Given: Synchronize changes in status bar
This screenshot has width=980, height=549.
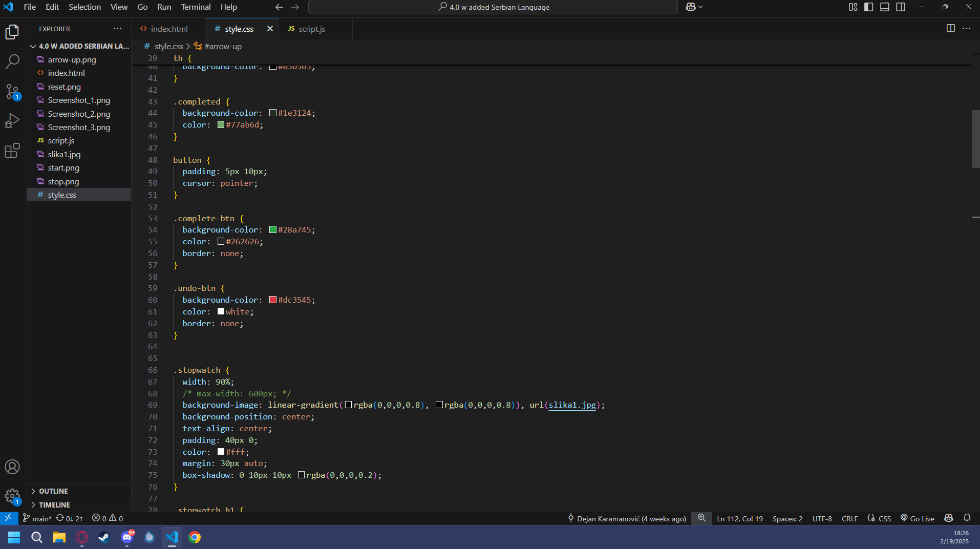Looking at the screenshot, I should click(69, 518).
